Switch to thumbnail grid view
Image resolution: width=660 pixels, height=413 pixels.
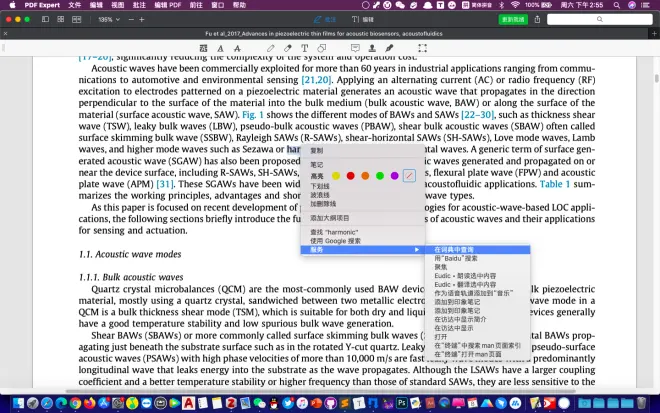coord(61,19)
